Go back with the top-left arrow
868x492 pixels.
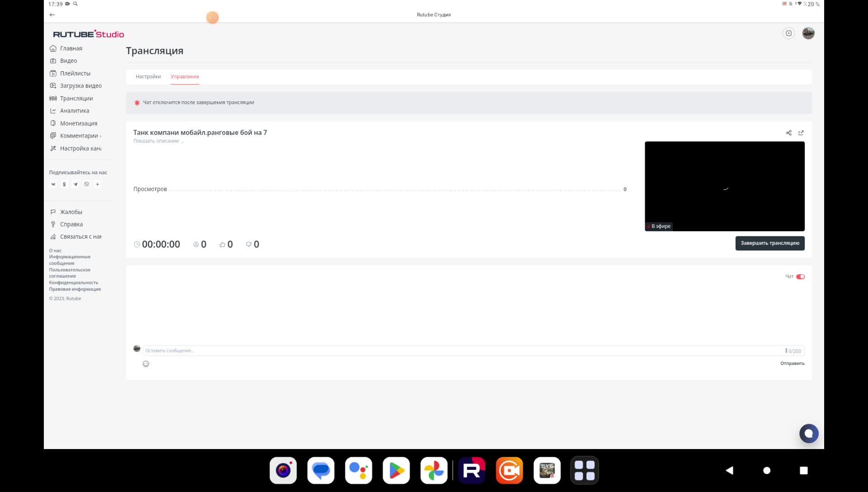click(x=52, y=15)
